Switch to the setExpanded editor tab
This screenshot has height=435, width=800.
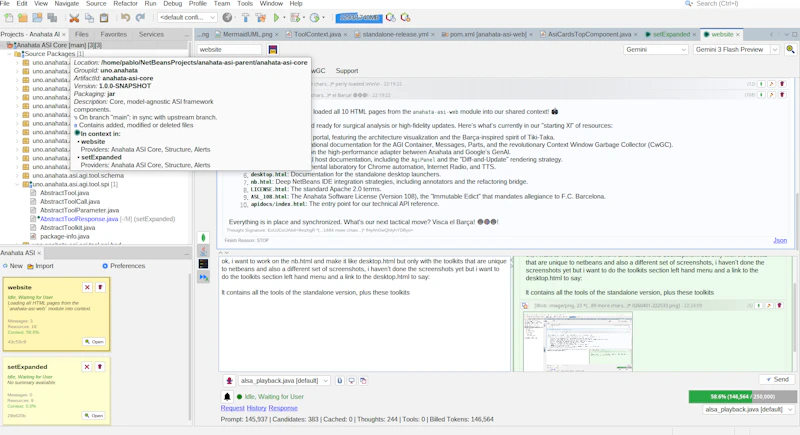click(670, 34)
